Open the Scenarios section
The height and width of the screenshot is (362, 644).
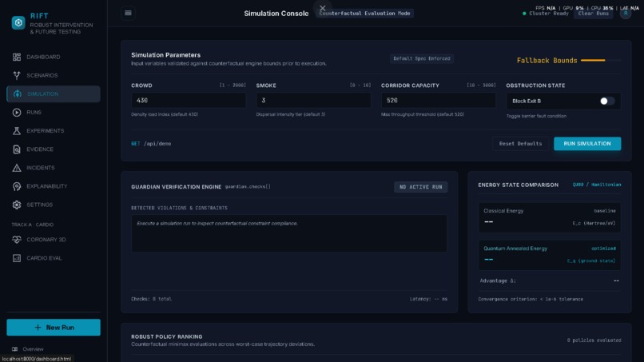coord(54,76)
